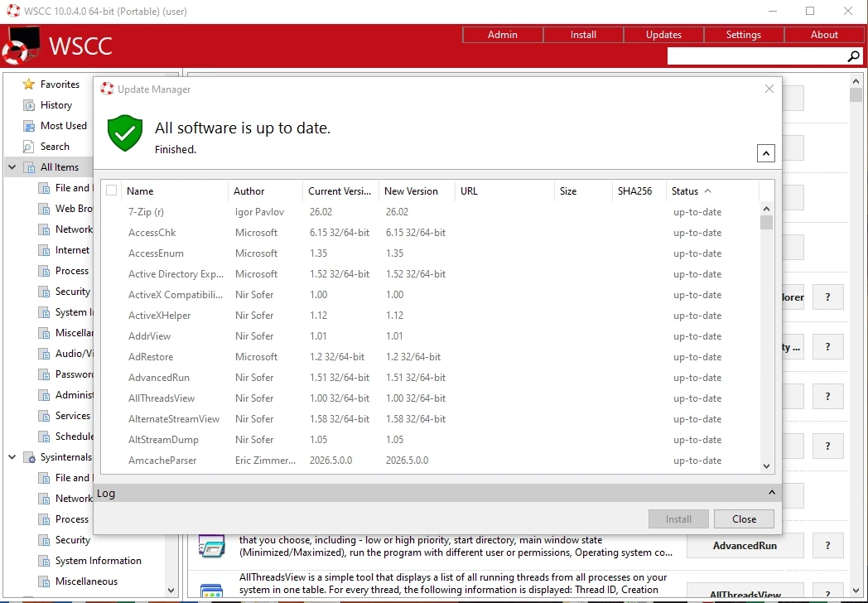Click the Services category icon
Viewport: 868px width, 603px height.
[x=44, y=416]
